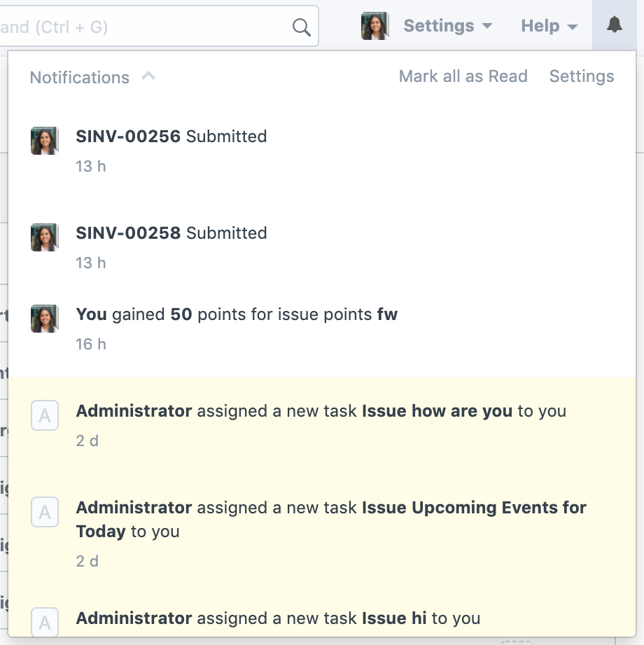Click avatar beside SINV-00258 notification
644x645 pixels.
45,237
